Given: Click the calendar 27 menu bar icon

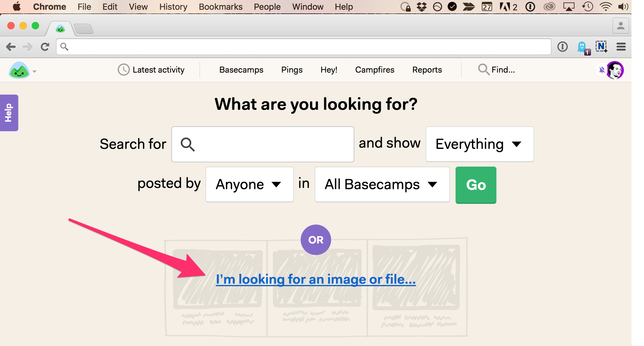Looking at the screenshot, I should [x=487, y=6].
